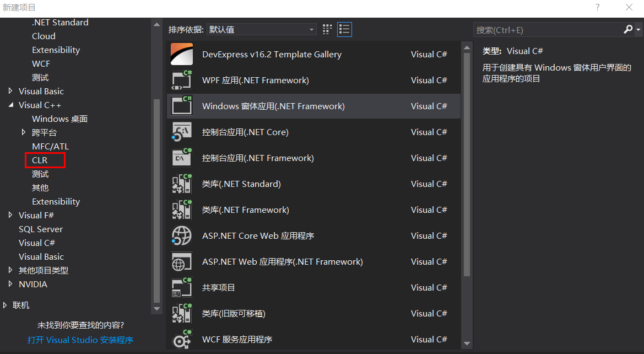The height and width of the screenshot is (354, 644).
Task: Click the .NET Framework console app icon
Action: (x=182, y=158)
